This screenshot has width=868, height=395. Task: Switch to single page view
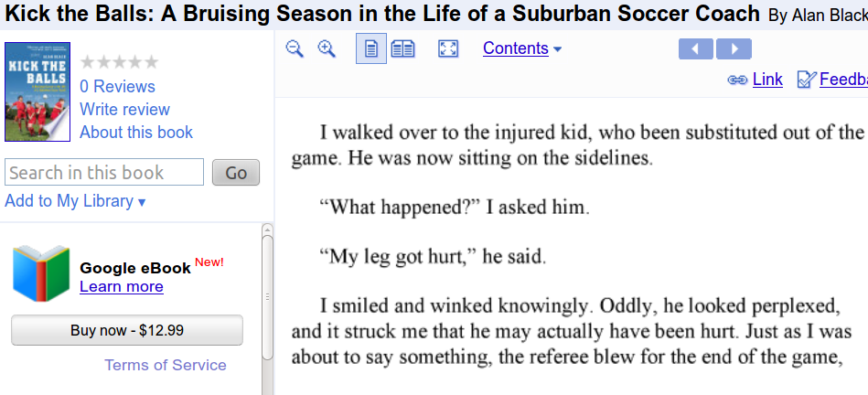tap(370, 48)
